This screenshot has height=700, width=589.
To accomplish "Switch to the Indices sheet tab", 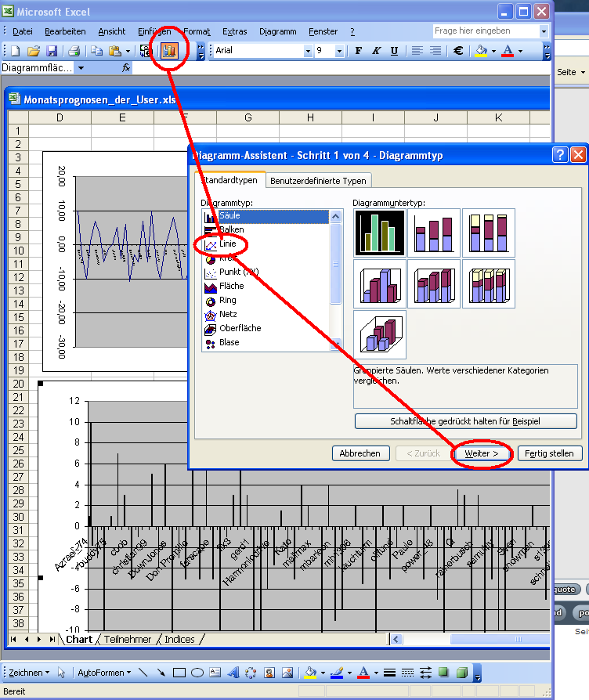I will pyautogui.click(x=179, y=639).
